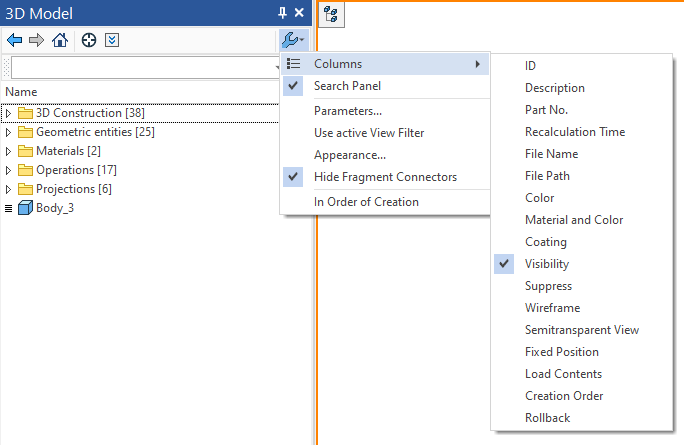Select Geometric entities [25] tree item

pyautogui.click(x=95, y=132)
